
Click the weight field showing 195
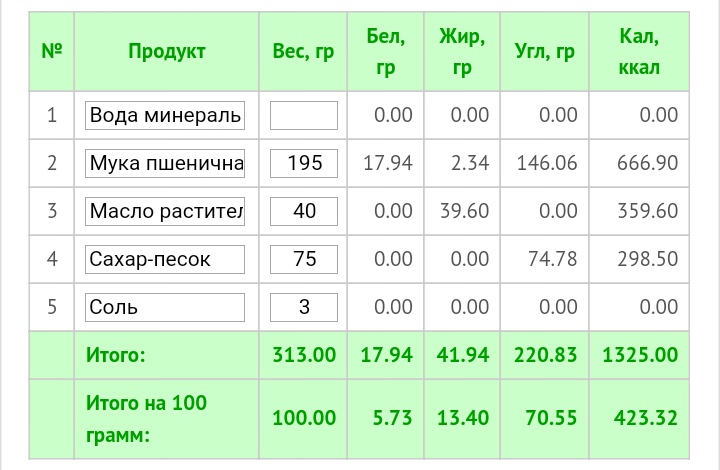[x=304, y=163]
